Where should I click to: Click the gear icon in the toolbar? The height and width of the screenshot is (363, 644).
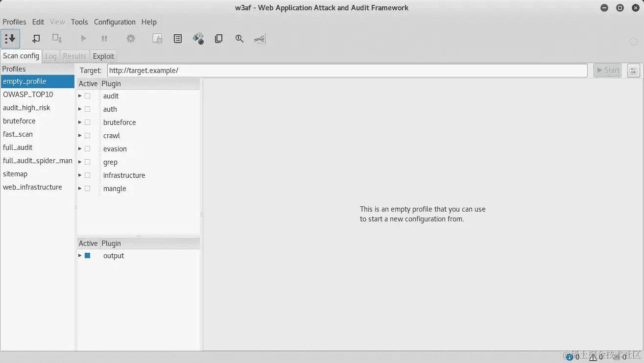click(130, 39)
